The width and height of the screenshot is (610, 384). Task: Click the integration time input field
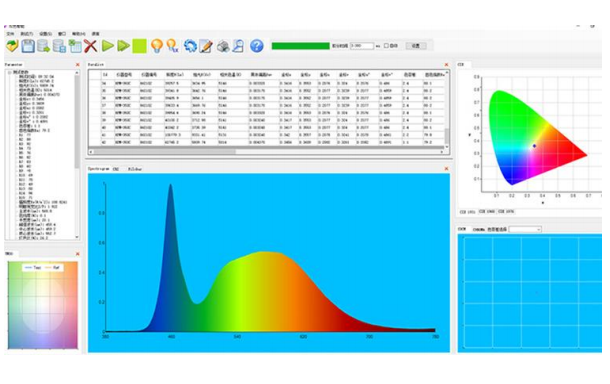pyautogui.click(x=362, y=46)
